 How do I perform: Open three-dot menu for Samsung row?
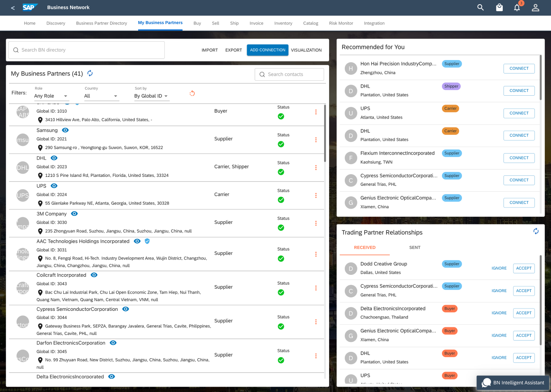point(316,140)
